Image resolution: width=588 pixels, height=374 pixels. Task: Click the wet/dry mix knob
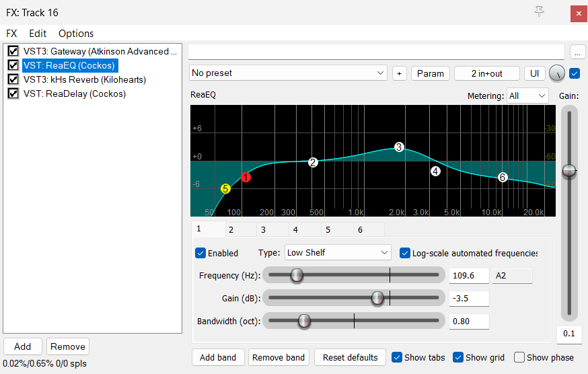557,73
